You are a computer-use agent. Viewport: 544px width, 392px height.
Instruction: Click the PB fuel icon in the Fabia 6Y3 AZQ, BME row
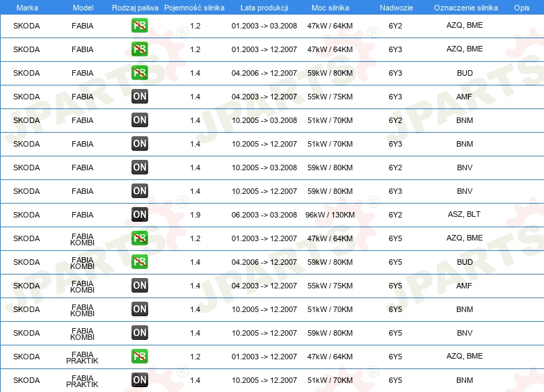139,49
